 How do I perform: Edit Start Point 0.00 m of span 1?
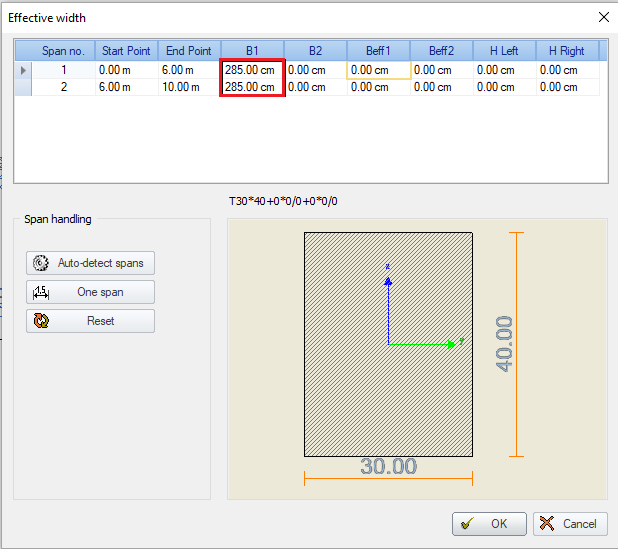point(127,70)
